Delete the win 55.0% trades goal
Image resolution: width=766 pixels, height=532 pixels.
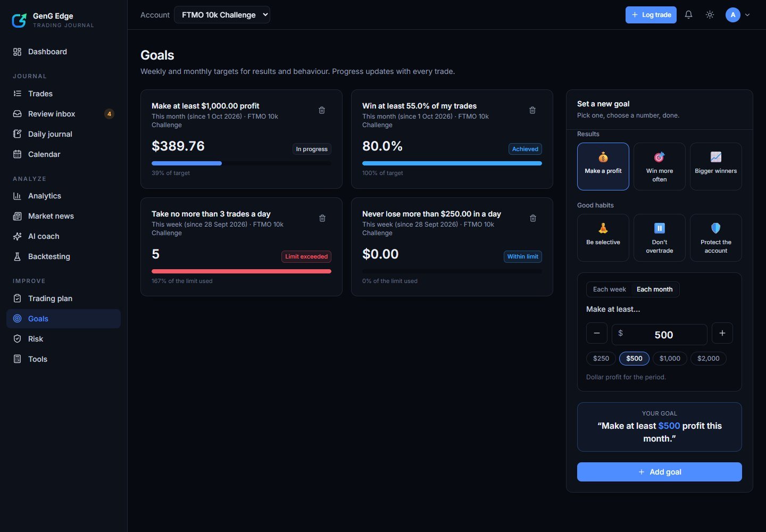tap(532, 110)
